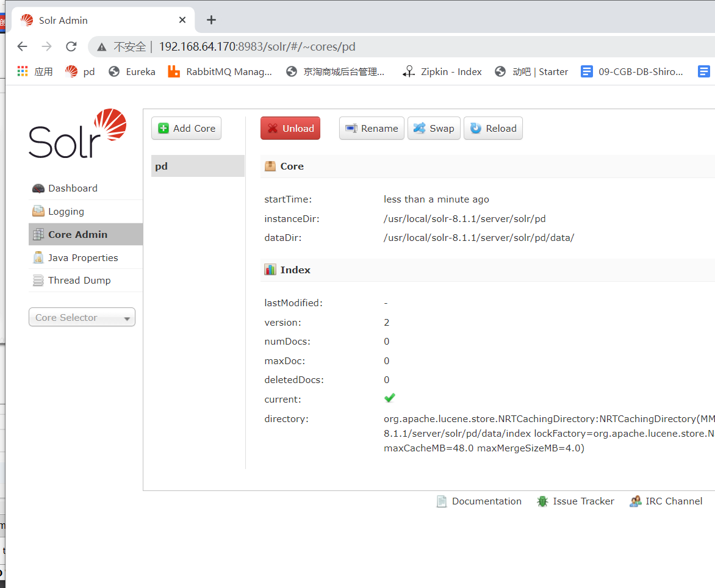
Task: Click the Dashboard gauge icon
Action: click(38, 188)
